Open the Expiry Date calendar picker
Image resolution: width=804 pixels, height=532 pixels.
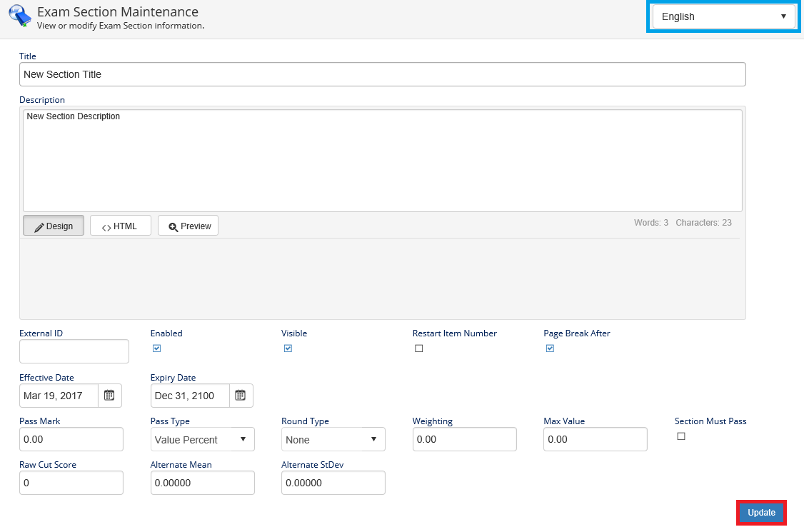click(x=241, y=396)
